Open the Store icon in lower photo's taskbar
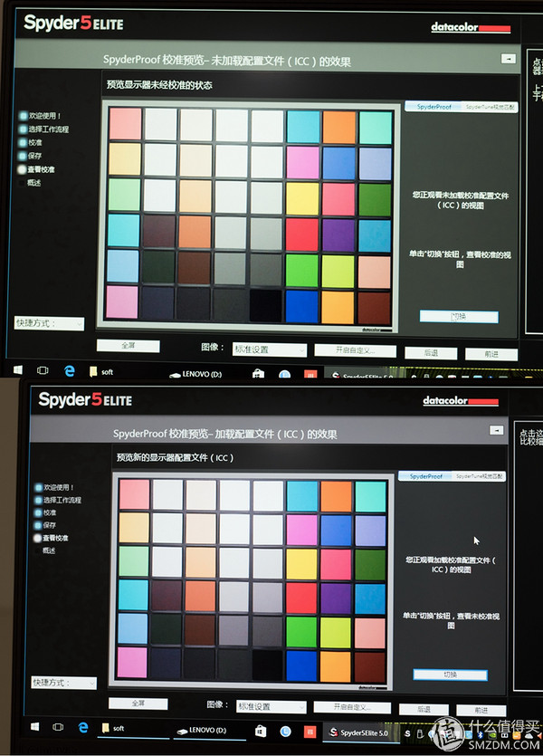Screen dimensions: 543x756 pos(261,731)
